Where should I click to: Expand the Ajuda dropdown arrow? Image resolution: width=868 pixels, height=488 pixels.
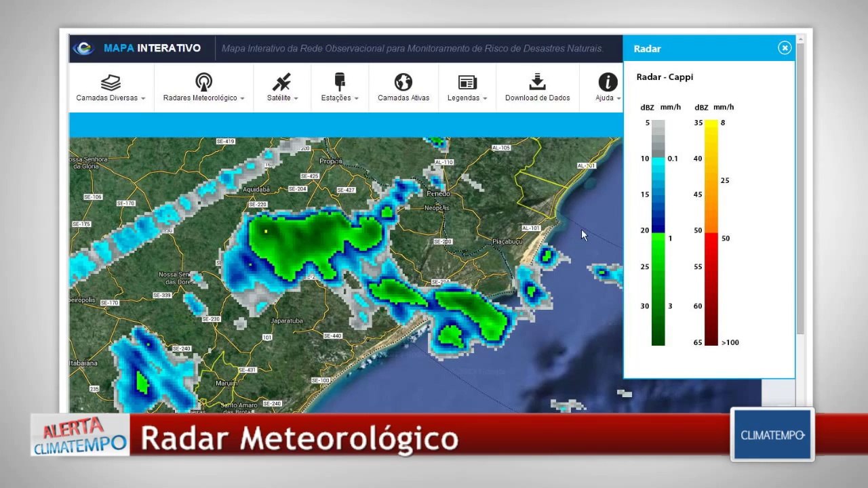(618, 98)
